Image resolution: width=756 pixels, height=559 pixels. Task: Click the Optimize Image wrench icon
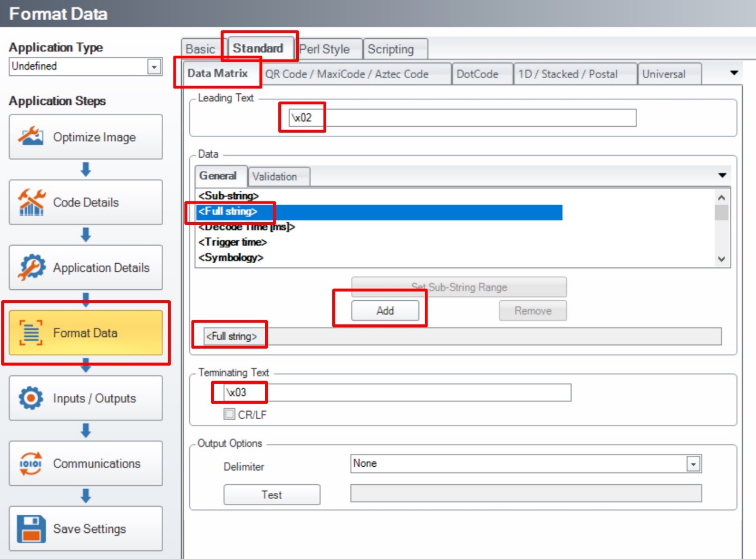(x=31, y=137)
